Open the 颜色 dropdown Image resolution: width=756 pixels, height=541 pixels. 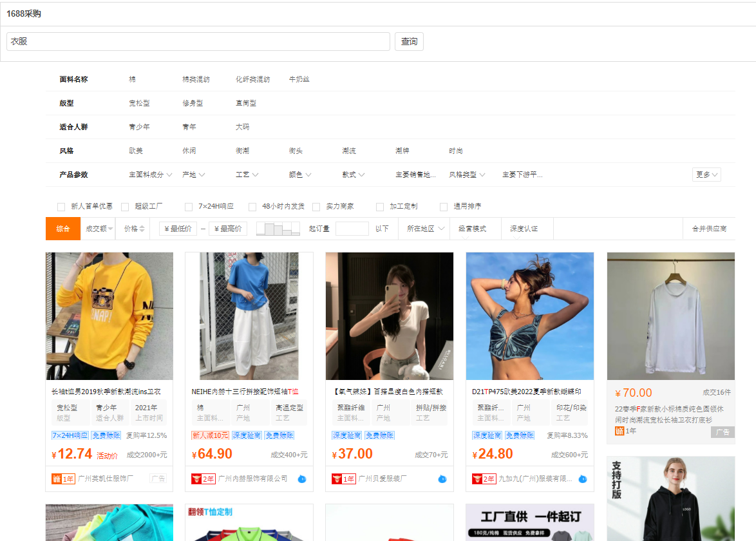point(300,175)
